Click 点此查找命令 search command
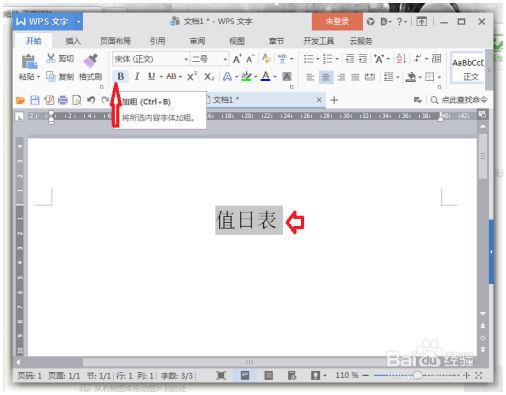 pyautogui.click(x=459, y=100)
